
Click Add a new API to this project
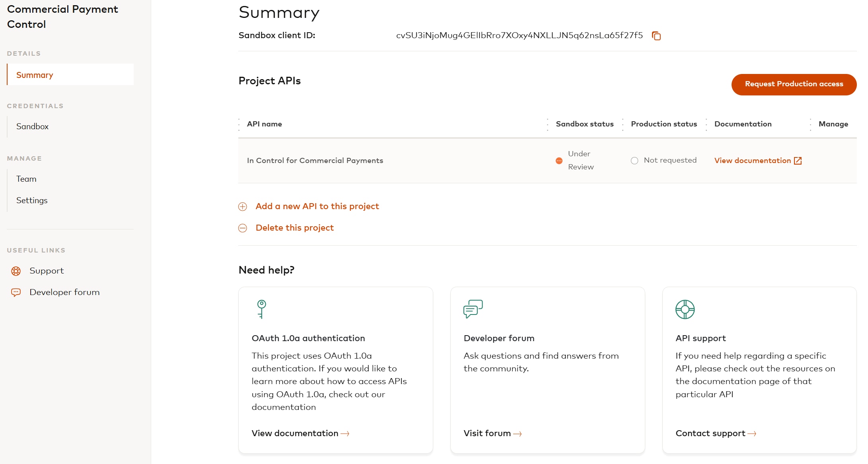click(x=317, y=206)
